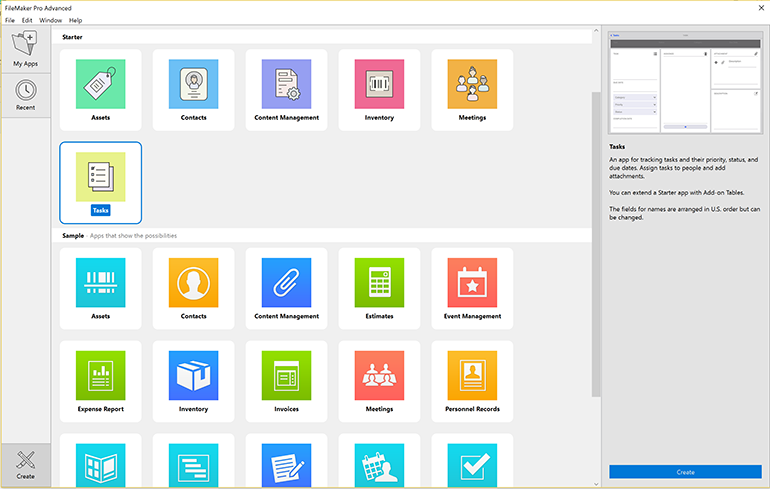This screenshot has width=770, height=489.
Task: Click the scrollbar down arrow
Action: pyautogui.click(x=596, y=484)
